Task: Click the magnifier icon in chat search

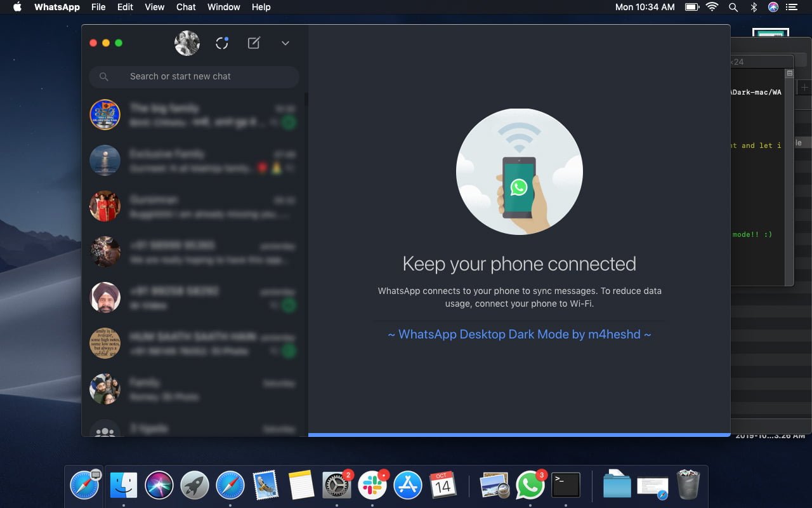Action: click(x=104, y=77)
